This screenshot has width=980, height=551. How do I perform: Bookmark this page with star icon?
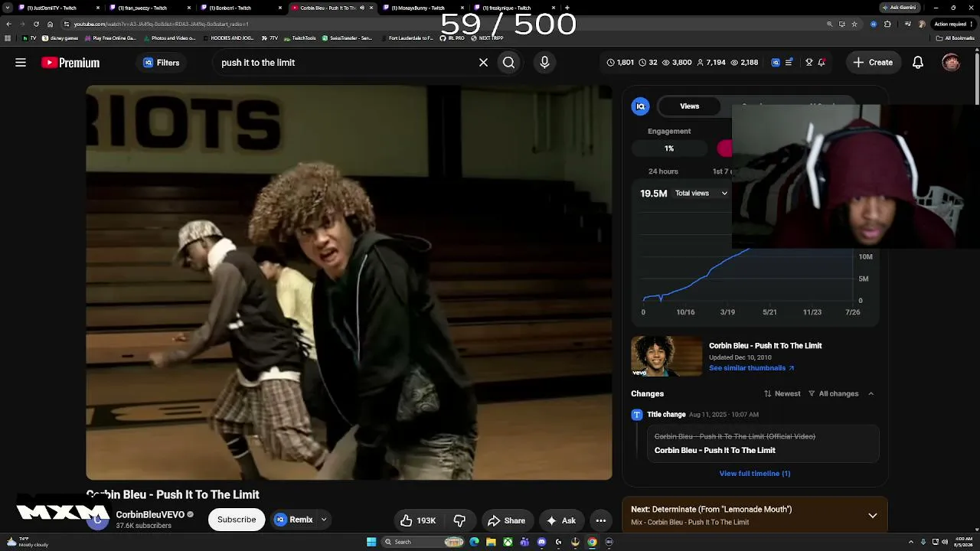click(854, 24)
